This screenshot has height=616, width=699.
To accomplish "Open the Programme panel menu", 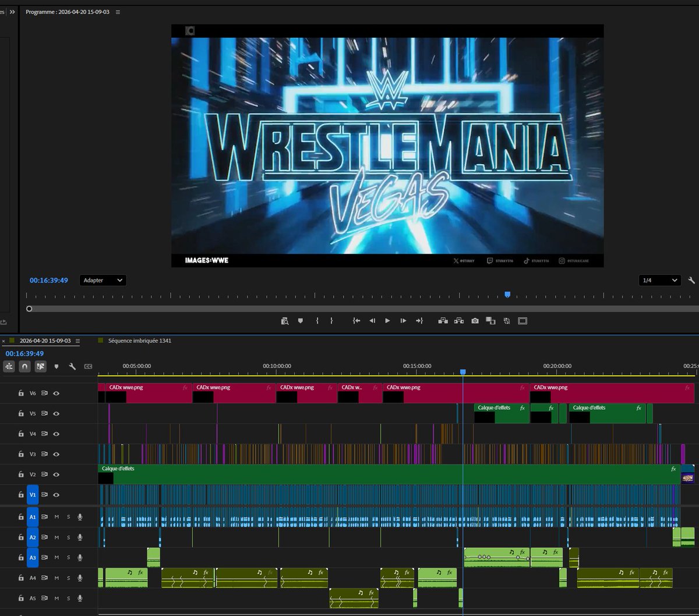I will click(x=118, y=12).
